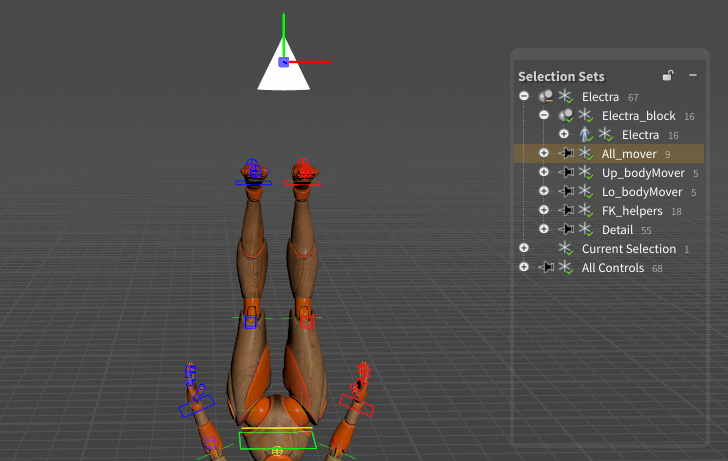The width and height of the screenshot is (728, 461).
Task: Select the Up_bodyMover label
Action: (x=643, y=173)
